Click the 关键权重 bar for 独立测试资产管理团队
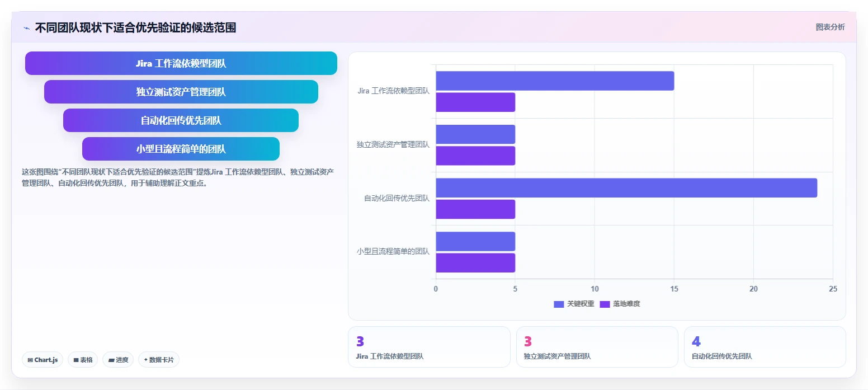 click(475, 134)
